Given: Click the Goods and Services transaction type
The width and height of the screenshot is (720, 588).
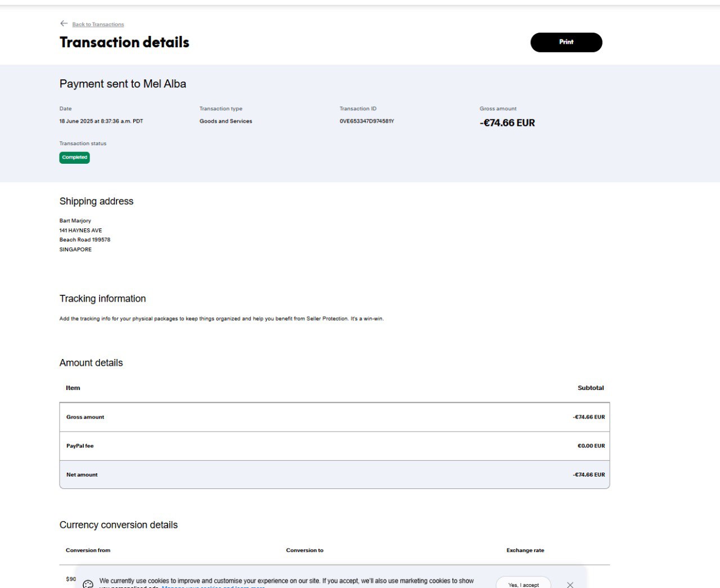Looking at the screenshot, I should tap(226, 121).
